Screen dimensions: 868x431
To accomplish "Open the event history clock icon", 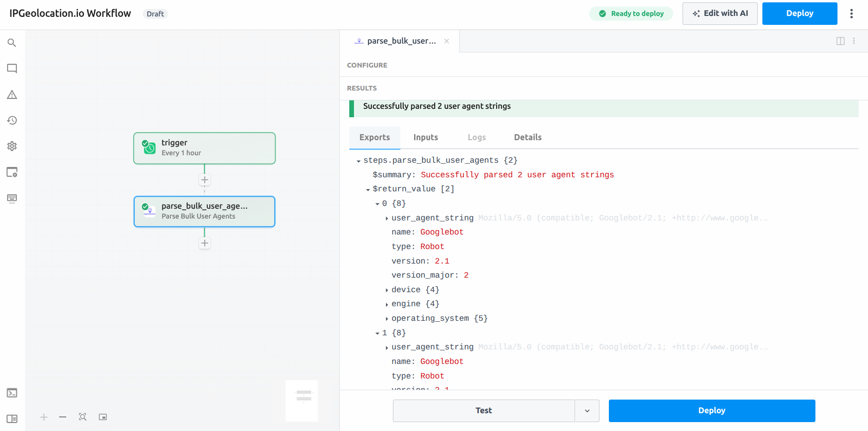I will [x=12, y=121].
